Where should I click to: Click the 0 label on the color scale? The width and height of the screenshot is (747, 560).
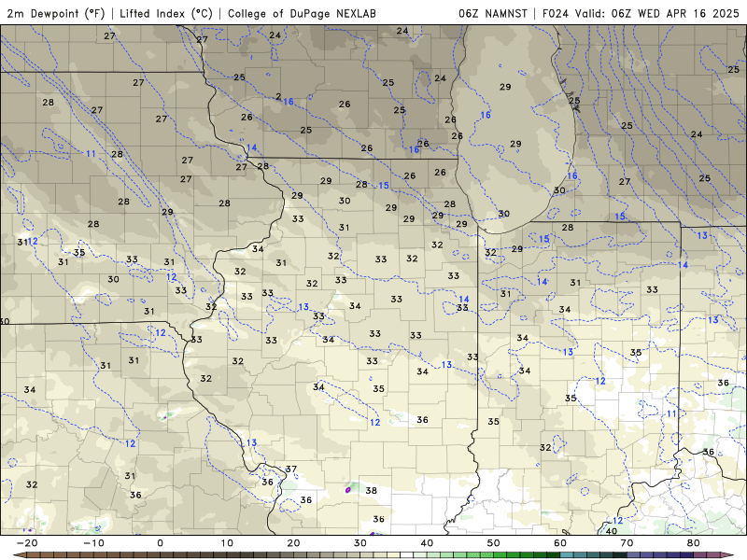(160, 543)
